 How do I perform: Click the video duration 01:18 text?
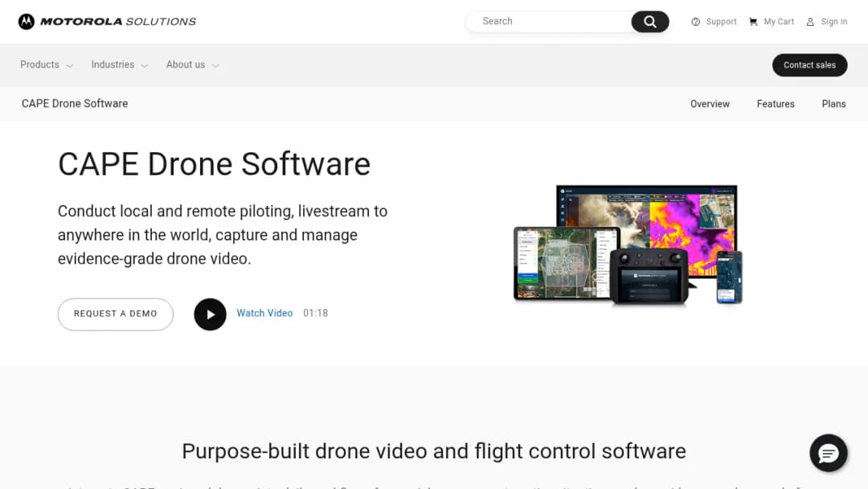coord(316,313)
